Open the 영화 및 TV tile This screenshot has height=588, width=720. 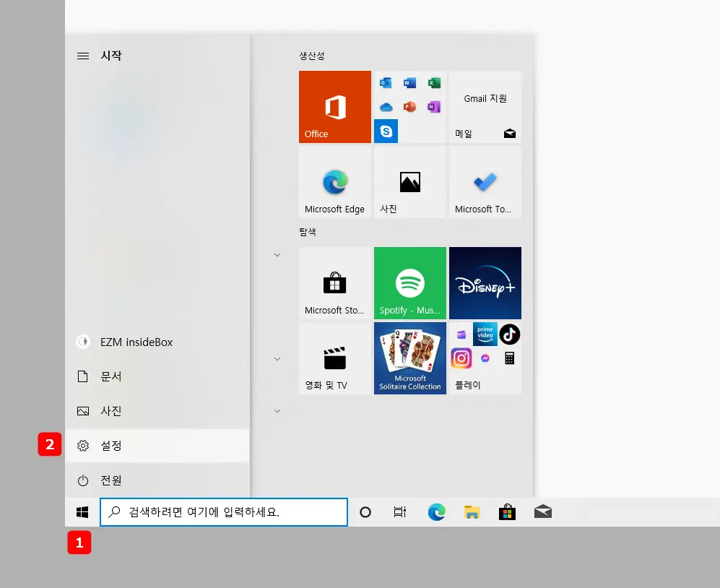335,358
